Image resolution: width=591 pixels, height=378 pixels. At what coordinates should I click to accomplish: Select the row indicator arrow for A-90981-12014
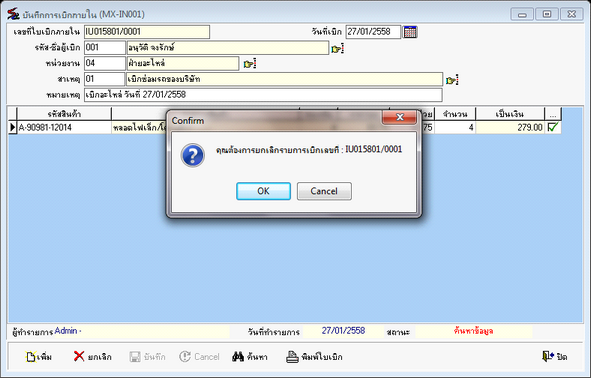click(12, 127)
